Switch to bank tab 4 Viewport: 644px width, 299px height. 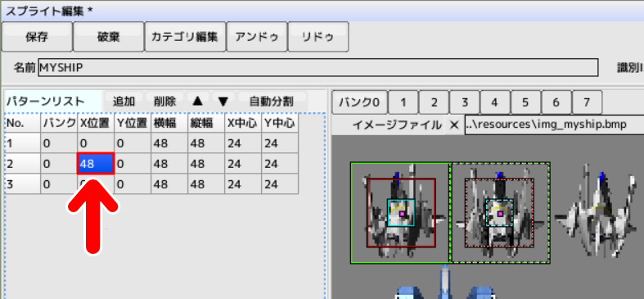coord(495,102)
